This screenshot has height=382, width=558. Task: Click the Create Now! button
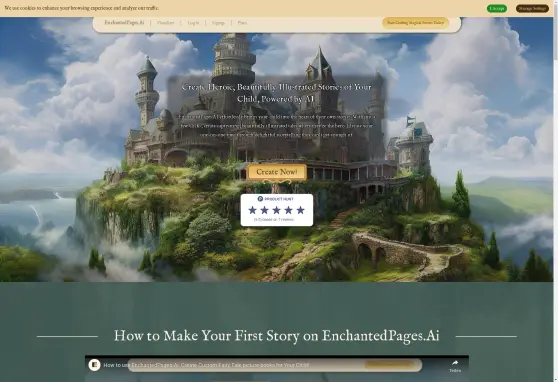click(277, 172)
